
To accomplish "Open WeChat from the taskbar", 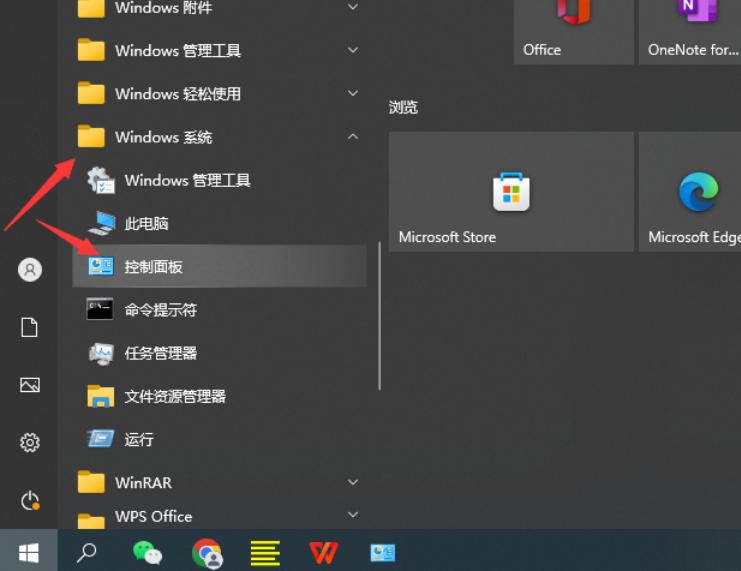I will point(147,552).
